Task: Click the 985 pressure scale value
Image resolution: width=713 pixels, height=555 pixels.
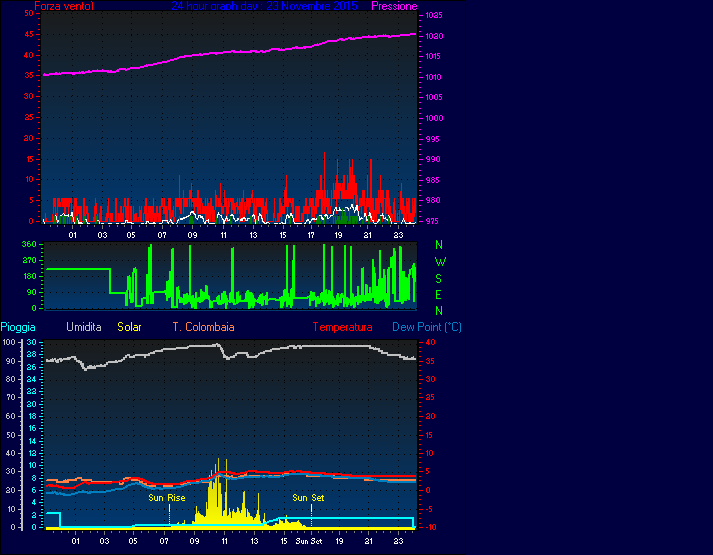Action: (x=432, y=180)
